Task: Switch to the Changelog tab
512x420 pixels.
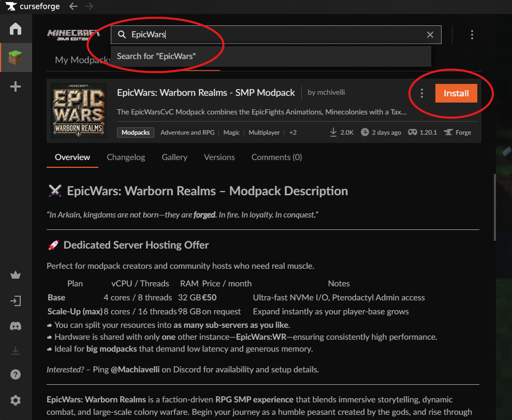Action: coord(126,157)
